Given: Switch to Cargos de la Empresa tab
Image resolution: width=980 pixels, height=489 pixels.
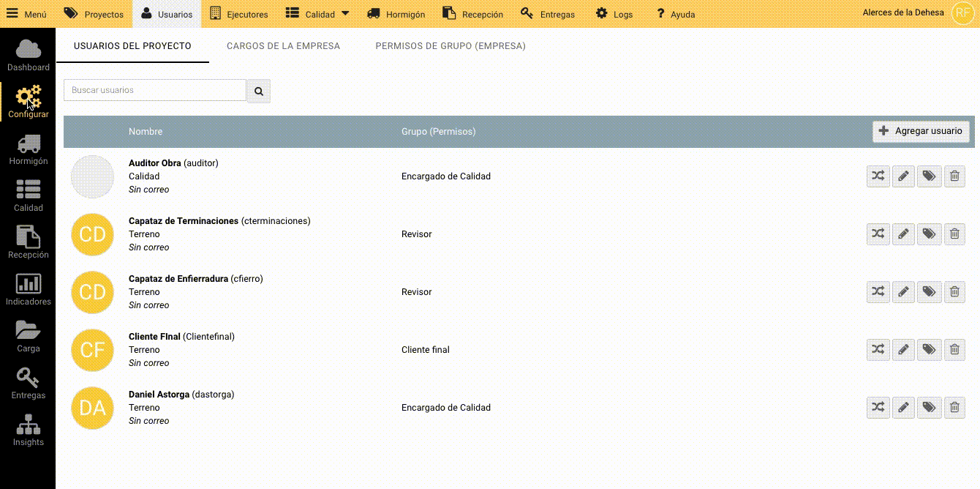Looking at the screenshot, I should click(x=283, y=46).
